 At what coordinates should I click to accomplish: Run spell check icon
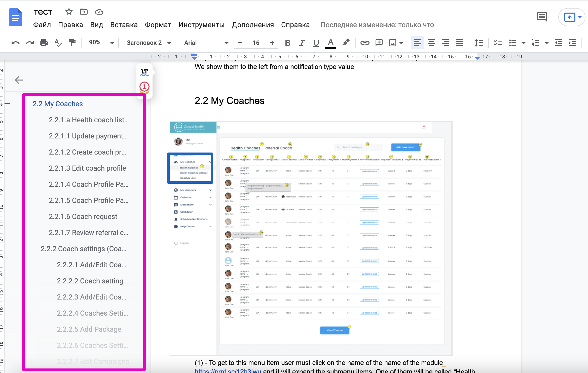[58, 43]
